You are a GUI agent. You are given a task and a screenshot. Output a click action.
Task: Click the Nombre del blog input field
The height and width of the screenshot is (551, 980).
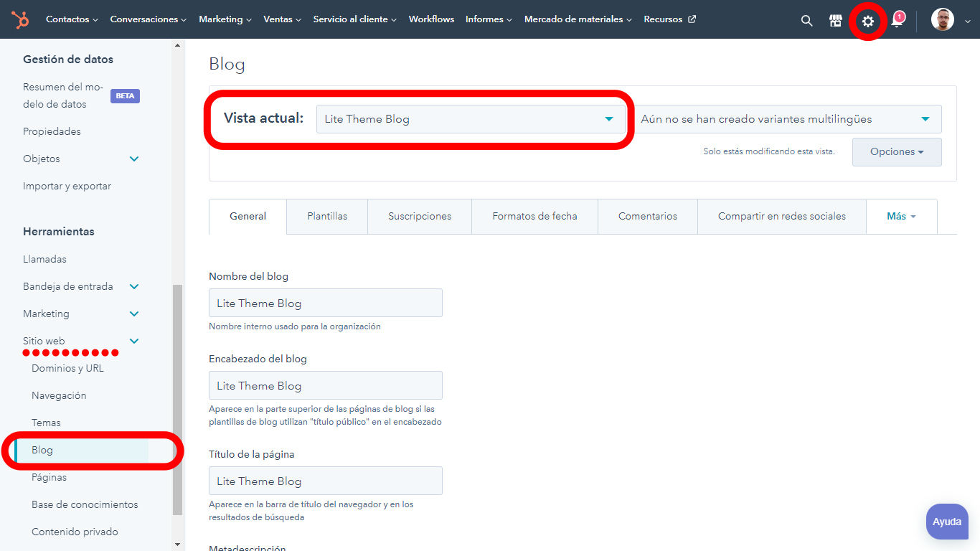click(x=326, y=303)
